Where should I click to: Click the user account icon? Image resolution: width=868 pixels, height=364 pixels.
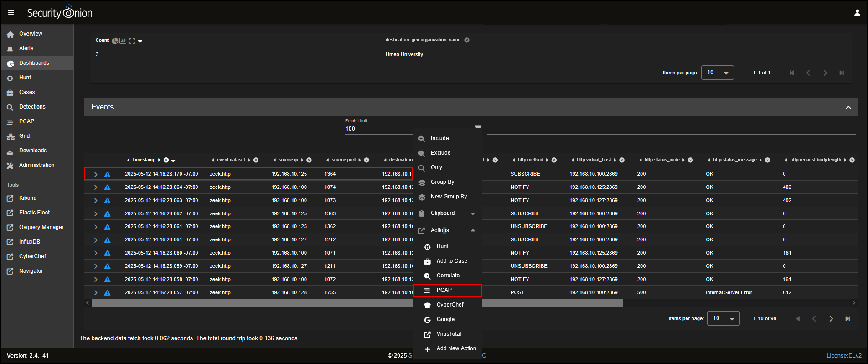click(857, 13)
